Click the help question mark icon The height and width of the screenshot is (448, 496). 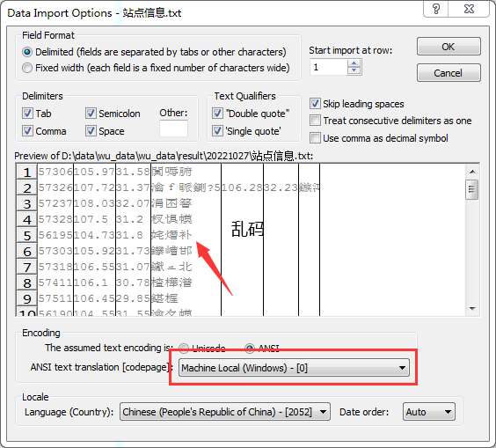[435, 9]
